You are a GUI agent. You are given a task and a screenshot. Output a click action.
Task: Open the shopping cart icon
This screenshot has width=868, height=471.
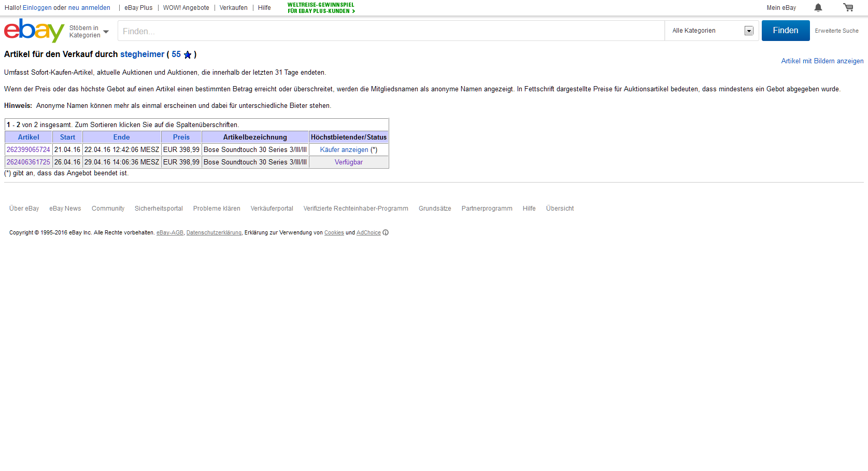pos(848,7)
